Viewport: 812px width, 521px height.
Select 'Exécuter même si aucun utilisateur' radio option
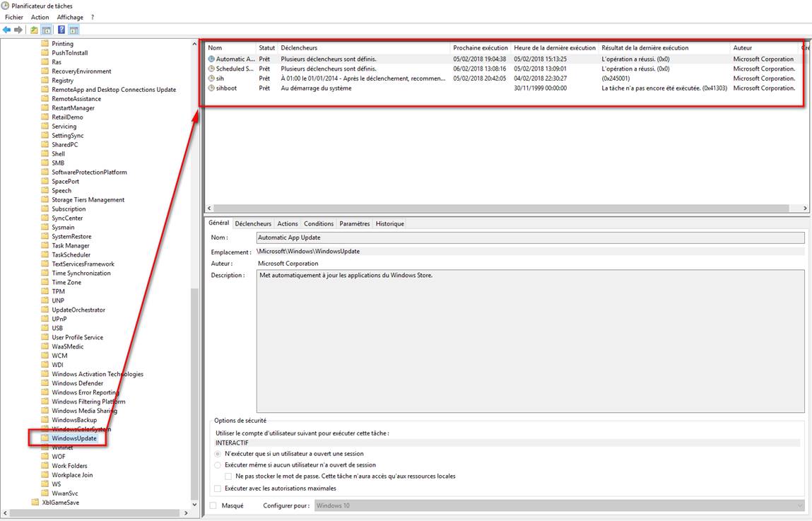coord(217,465)
